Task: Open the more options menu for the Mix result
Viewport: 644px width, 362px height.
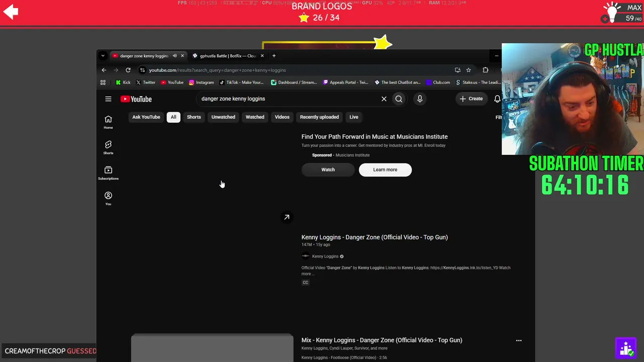Action: (x=519, y=340)
